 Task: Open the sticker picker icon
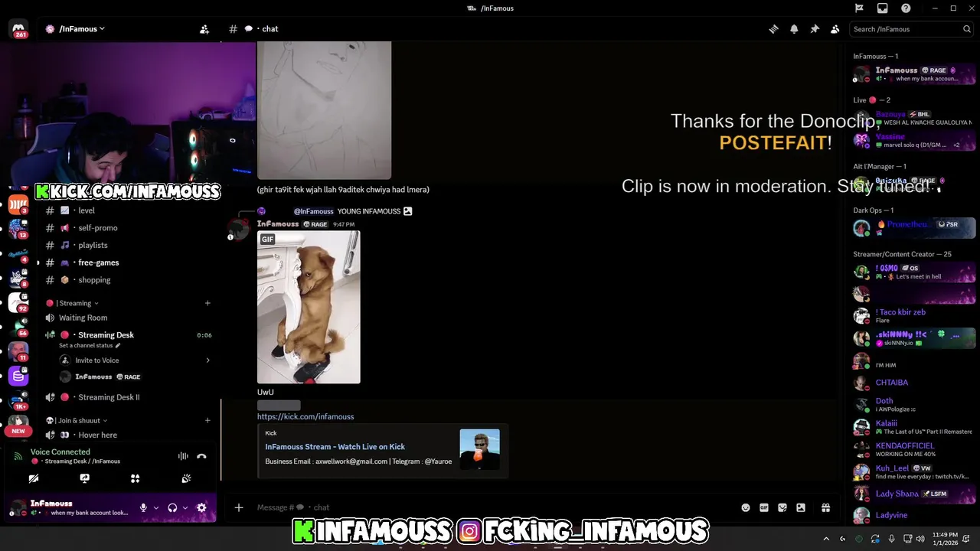pyautogui.click(x=782, y=507)
